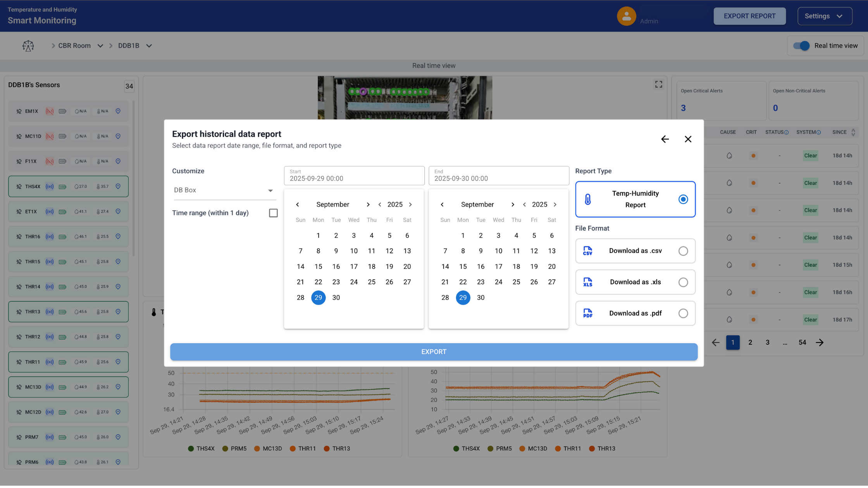Select Download as .pdf radio option
This screenshot has height=488, width=868.
click(683, 313)
